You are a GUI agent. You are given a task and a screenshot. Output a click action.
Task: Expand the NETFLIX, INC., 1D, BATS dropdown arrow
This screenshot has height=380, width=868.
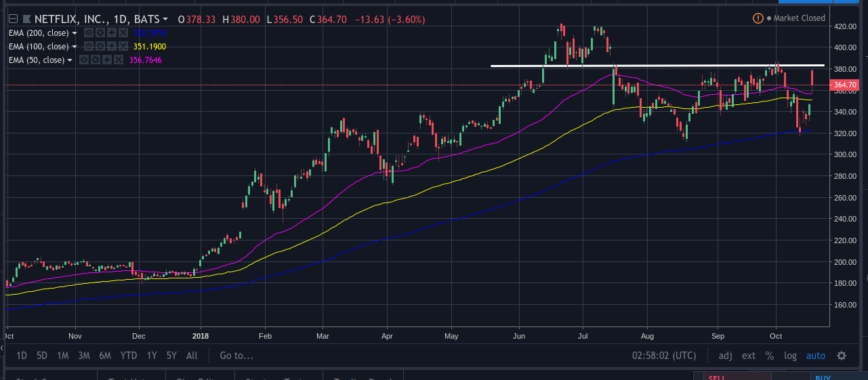[x=165, y=19]
